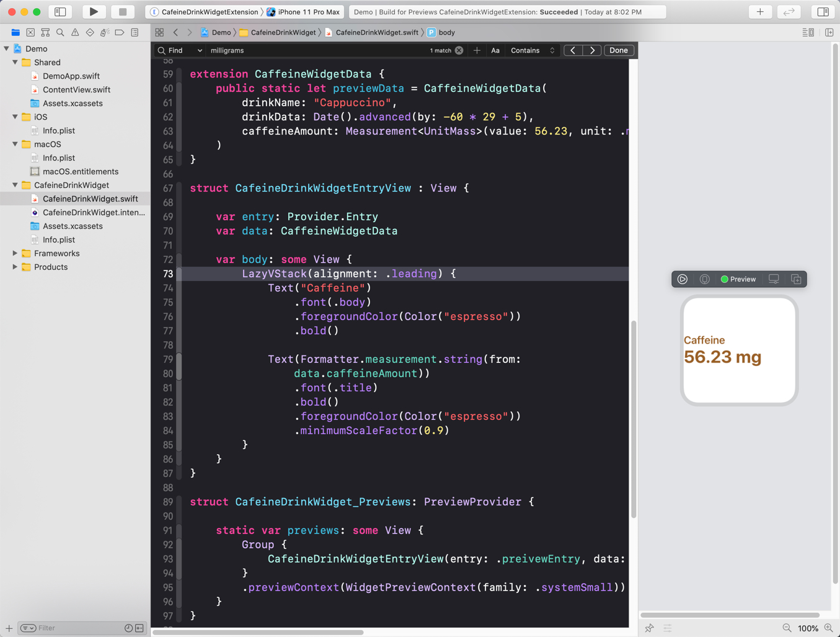Select CafeineDrinkWidgetExtension scheme
840x637 pixels.
[205, 12]
